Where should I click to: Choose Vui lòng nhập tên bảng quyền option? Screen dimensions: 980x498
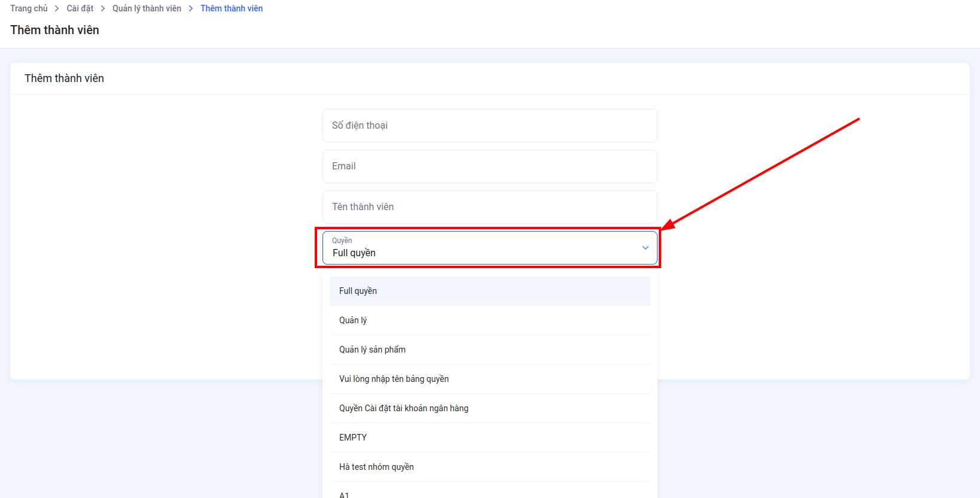tap(489, 379)
